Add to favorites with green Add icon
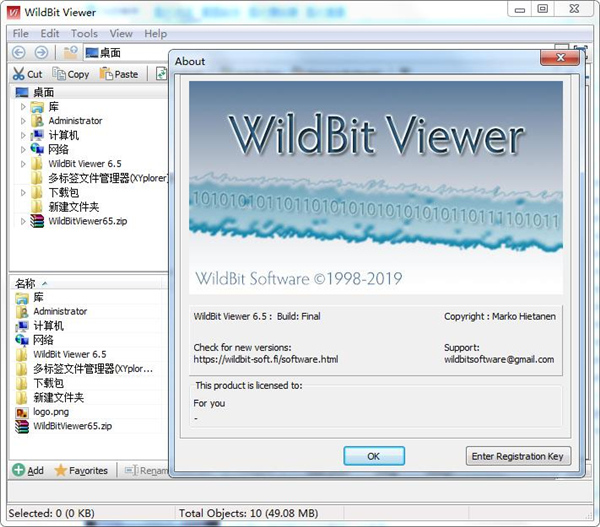 tap(28, 470)
